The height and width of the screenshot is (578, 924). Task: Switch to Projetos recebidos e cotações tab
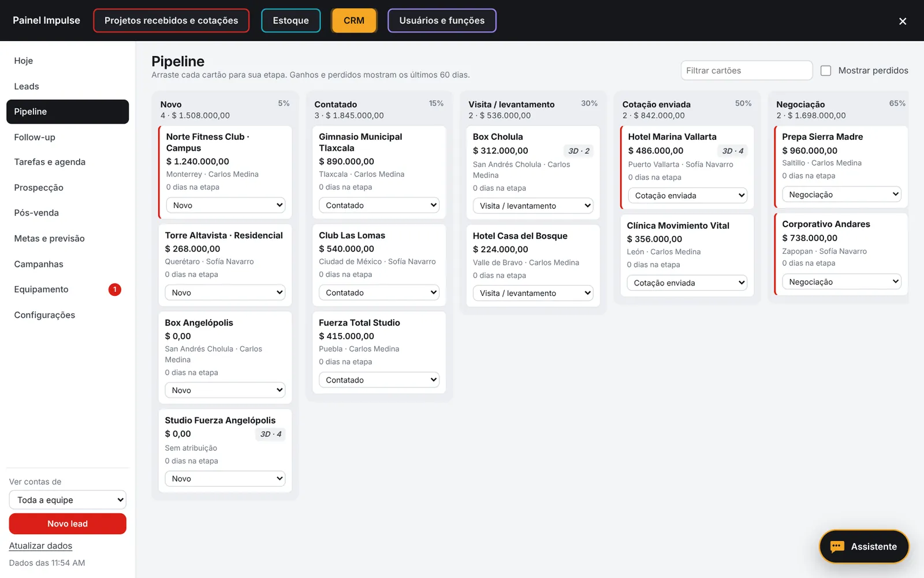(171, 21)
